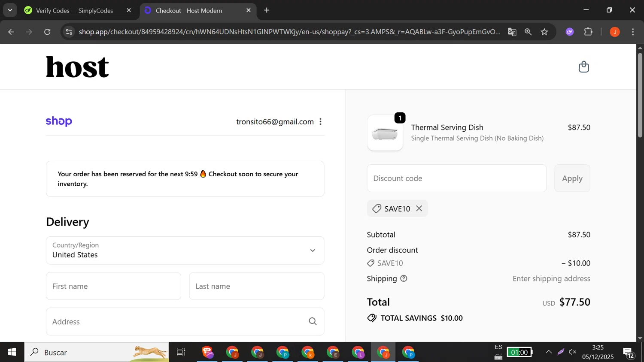This screenshot has width=644, height=362.
Task: Click the zoom magnifier icon in address bar
Action: (x=528, y=32)
